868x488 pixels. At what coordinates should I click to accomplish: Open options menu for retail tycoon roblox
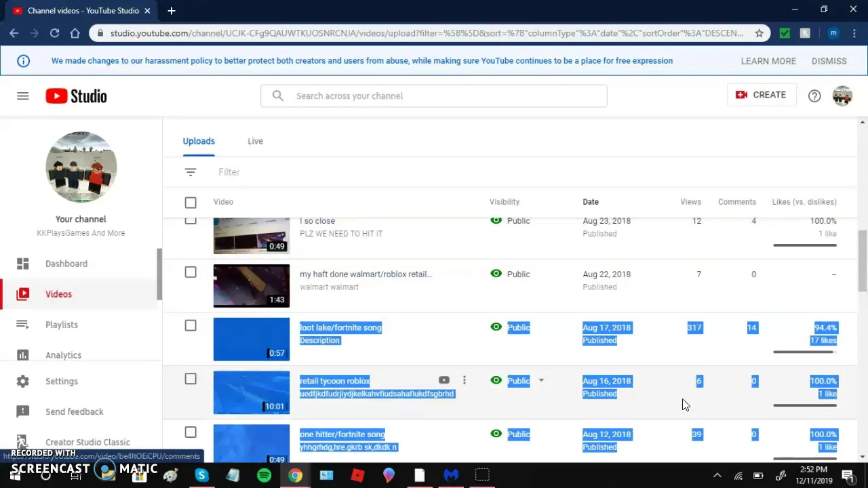coord(464,380)
